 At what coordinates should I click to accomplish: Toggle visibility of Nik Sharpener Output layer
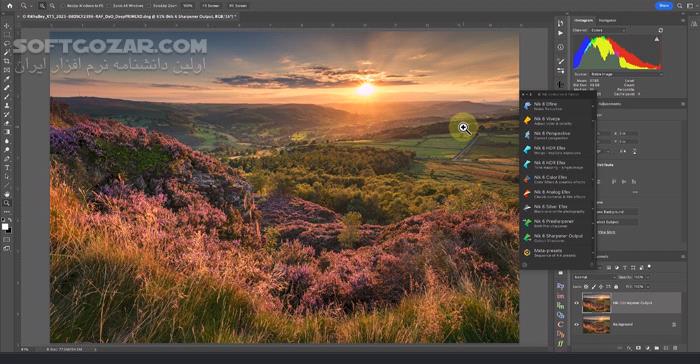point(576,303)
